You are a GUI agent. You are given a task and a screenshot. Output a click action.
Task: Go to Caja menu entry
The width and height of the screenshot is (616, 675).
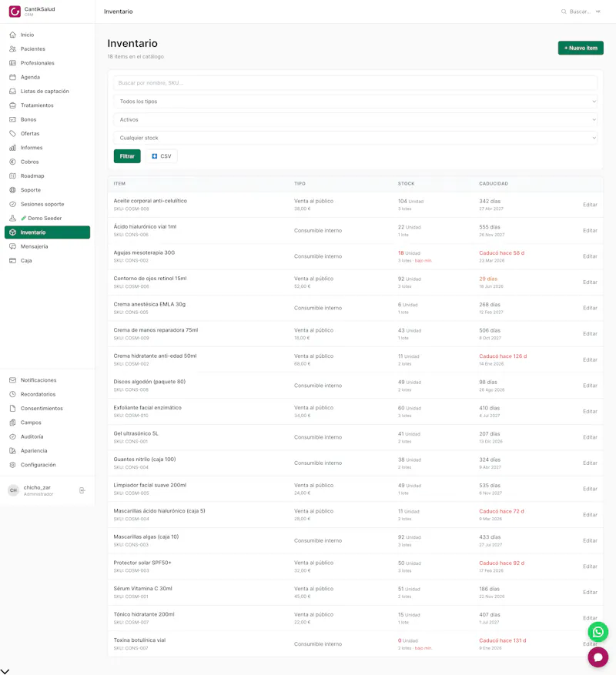tap(48, 260)
